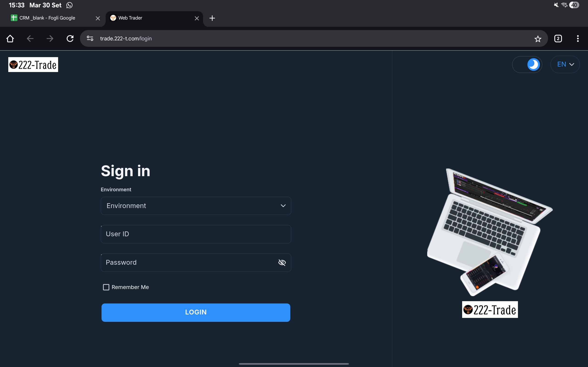Switch to the CRM _blank Fogli Google tab

pos(47,18)
